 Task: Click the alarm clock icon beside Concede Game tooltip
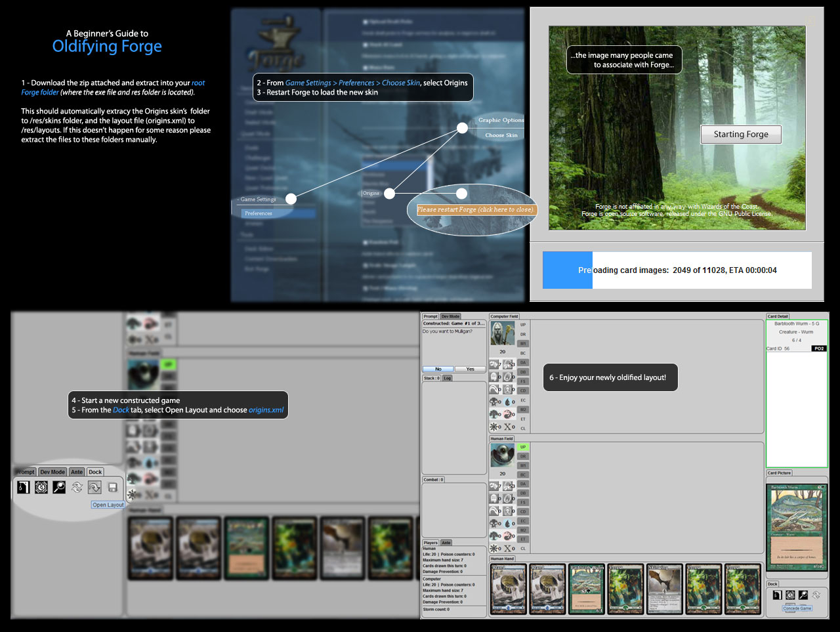(790, 595)
